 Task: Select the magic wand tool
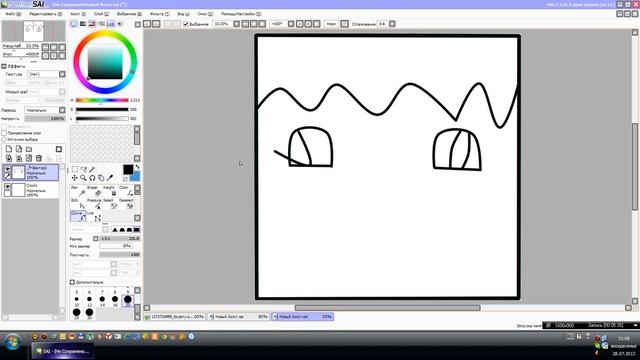pos(92,169)
